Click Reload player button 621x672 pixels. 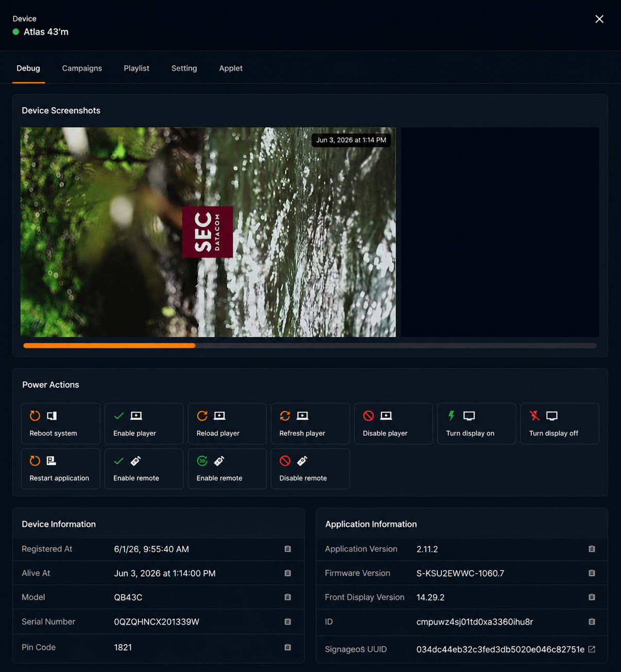(x=227, y=424)
